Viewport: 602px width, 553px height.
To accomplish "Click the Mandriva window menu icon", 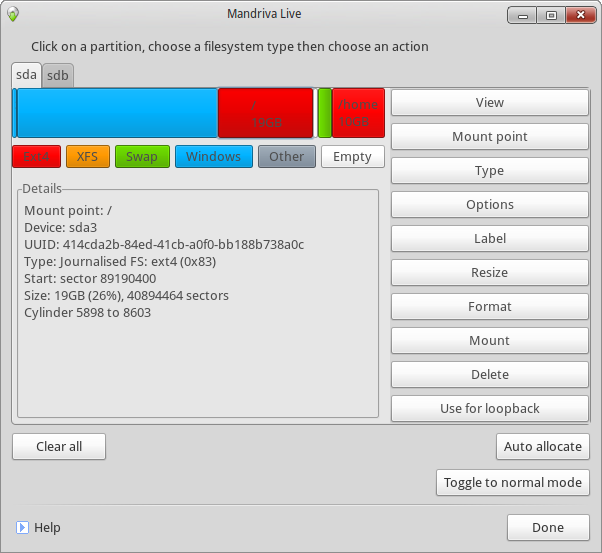I will [13, 15].
